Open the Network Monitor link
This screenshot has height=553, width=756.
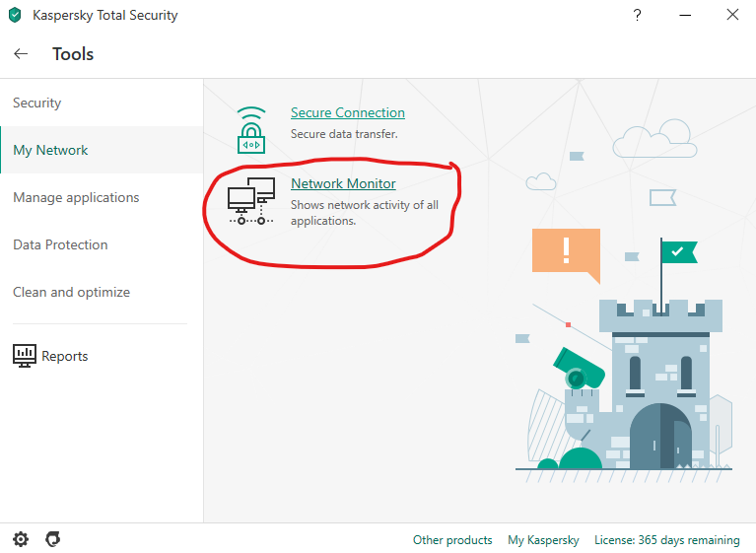(x=343, y=183)
